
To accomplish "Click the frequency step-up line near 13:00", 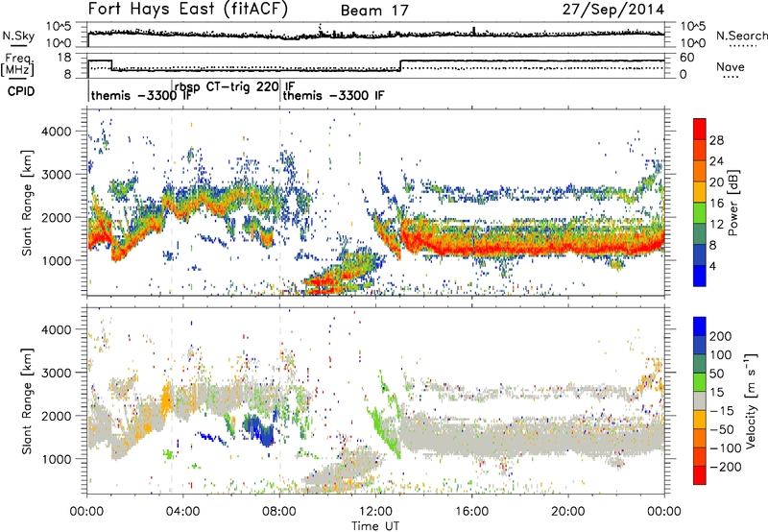I will [400, 65].
